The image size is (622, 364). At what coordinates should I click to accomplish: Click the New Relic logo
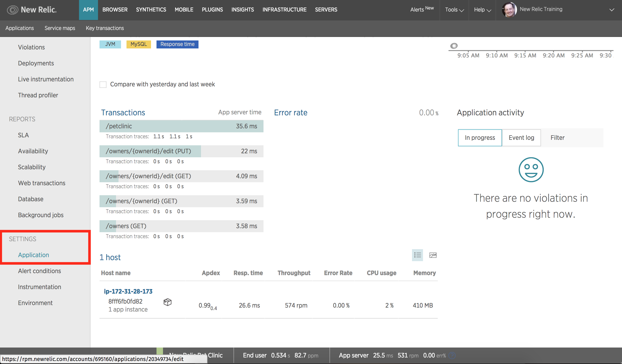(x=31, y=10)
